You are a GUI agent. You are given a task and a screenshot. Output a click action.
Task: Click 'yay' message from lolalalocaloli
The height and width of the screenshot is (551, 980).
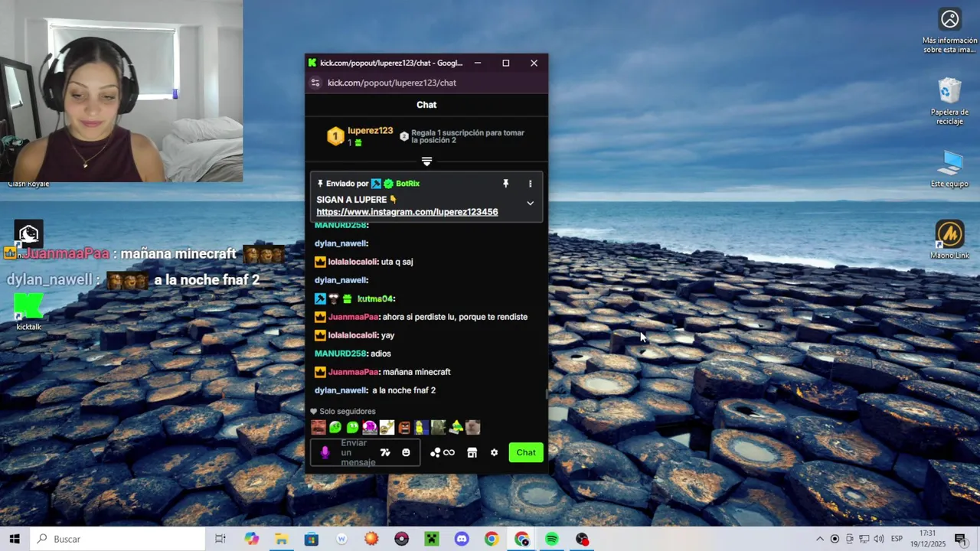[x=388, y=335]
